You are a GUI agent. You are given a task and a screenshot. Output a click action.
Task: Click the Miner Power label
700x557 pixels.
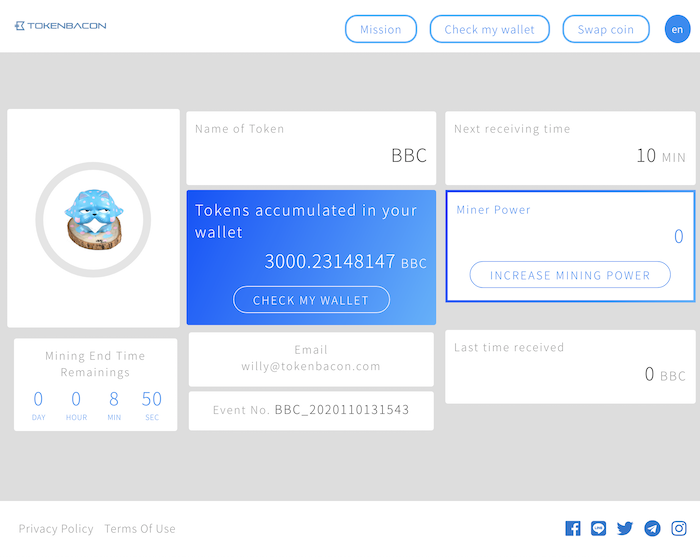click(x=493, y=210)
